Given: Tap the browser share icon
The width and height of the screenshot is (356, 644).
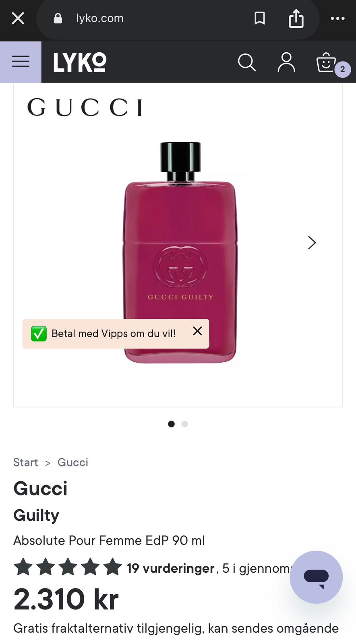Looking at the screenshot, I should (296, 19).
